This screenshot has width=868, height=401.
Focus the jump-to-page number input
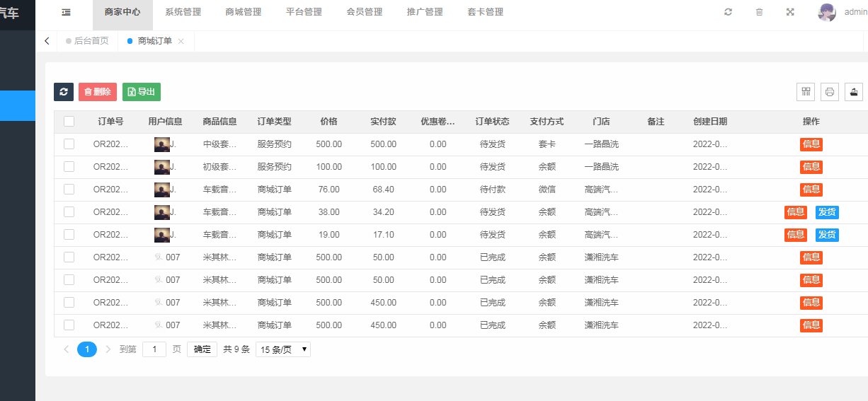(x=154, y=349)
